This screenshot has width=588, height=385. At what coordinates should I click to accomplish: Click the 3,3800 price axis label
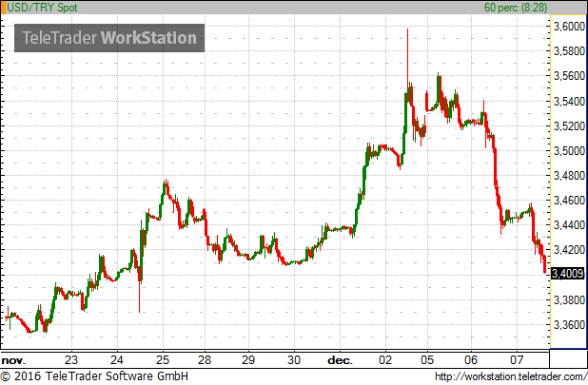point(569,300)
